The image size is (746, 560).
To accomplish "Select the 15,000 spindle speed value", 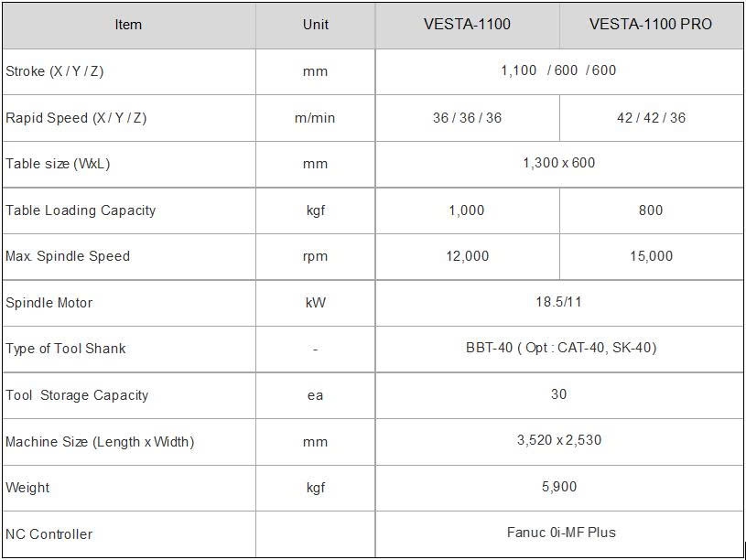I will tap(651, 256).
